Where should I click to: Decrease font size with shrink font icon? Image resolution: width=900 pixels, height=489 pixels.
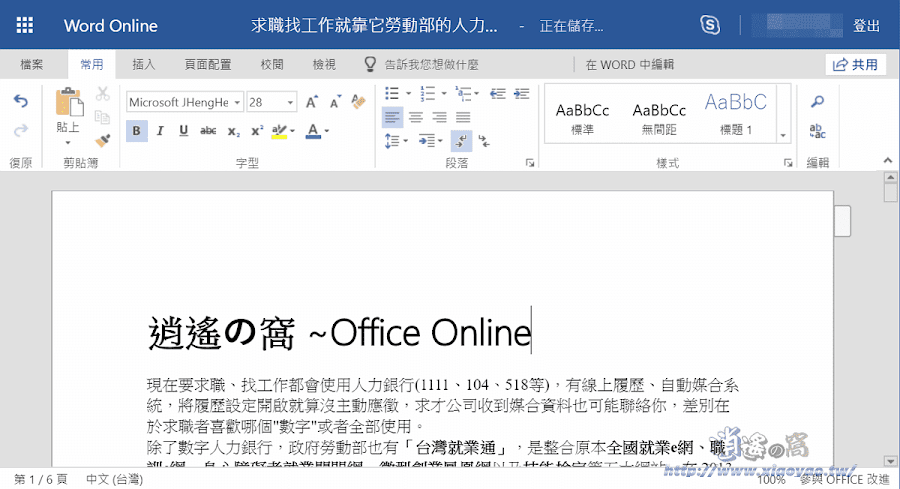click(x=335, y=102)
